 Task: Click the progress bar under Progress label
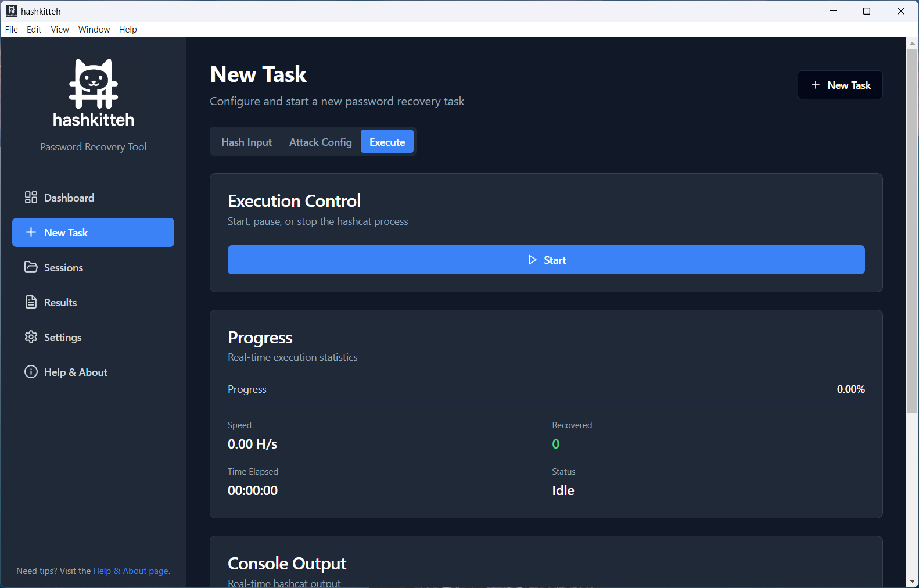[x=546, y=404]
